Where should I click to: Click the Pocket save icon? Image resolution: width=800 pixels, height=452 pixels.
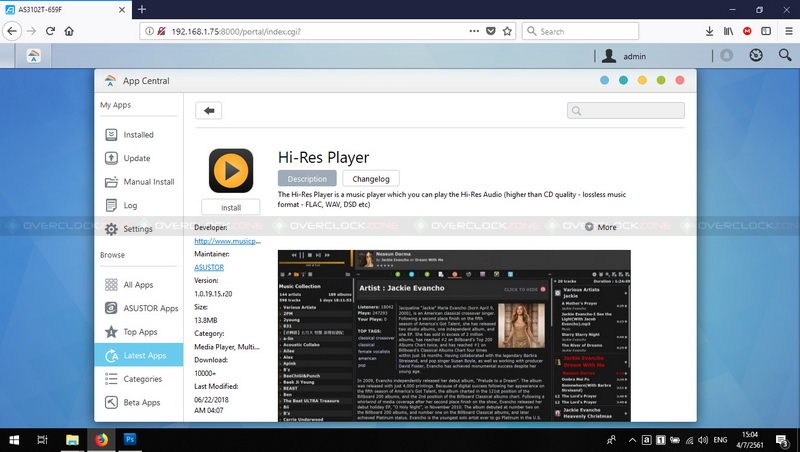click(491, 31)
